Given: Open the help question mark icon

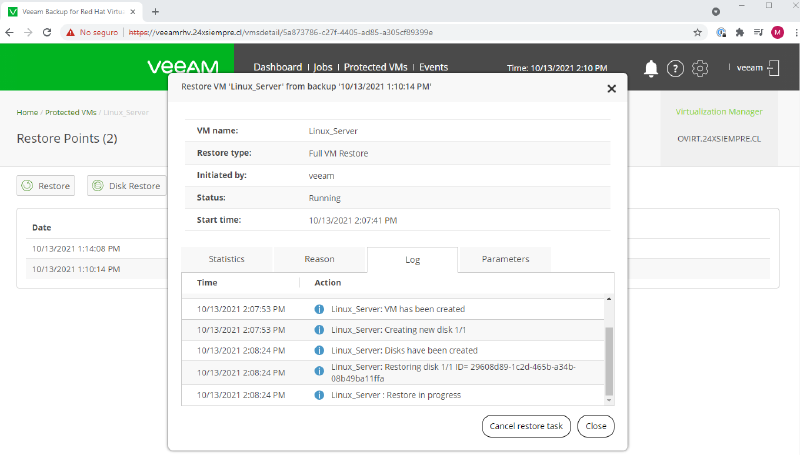Looking at the screenshot, I should click(x=675, y=68).
